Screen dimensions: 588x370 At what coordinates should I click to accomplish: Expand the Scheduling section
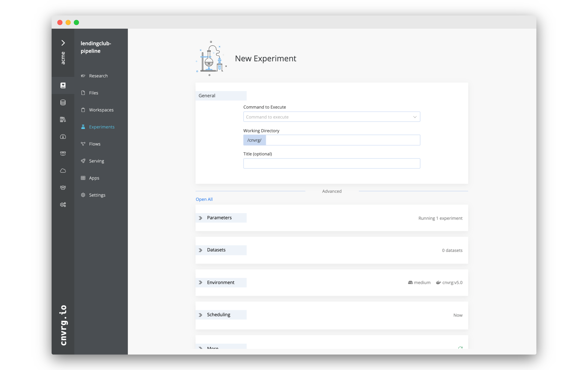point(200,315)
